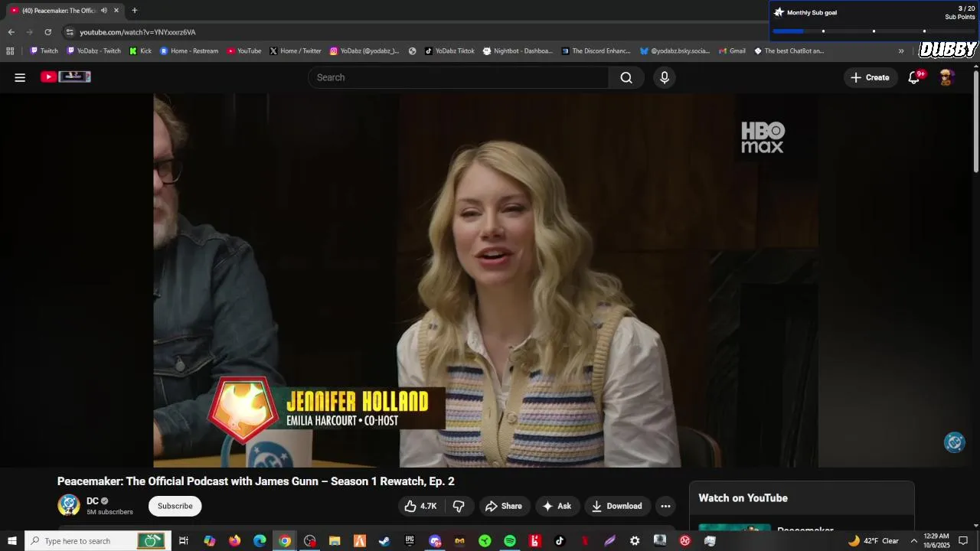
Task: Reload the page in Chrome
Action: pyautogui.click(x=47, y=32)
